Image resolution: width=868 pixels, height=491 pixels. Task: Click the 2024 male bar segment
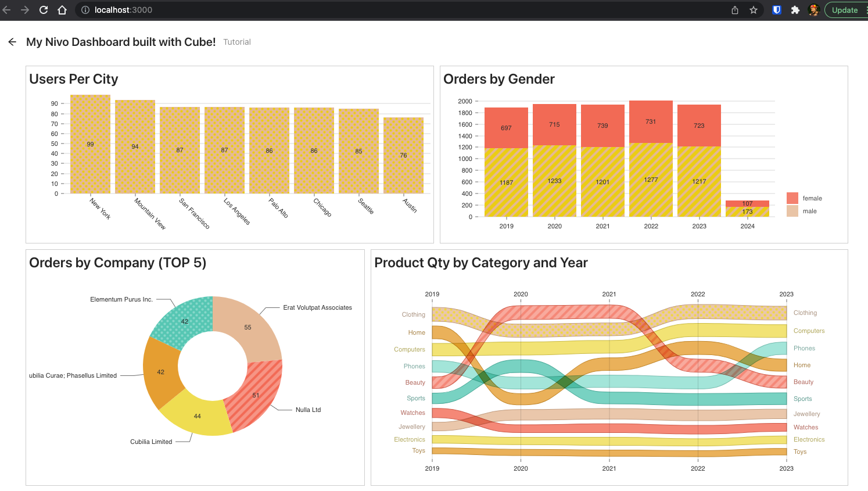(747, 212)
